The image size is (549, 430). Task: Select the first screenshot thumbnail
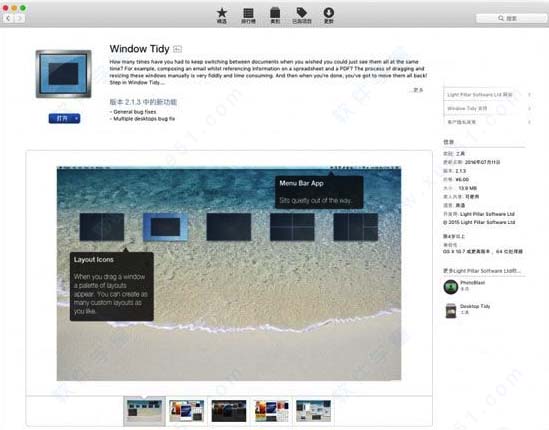click(144, 411)
